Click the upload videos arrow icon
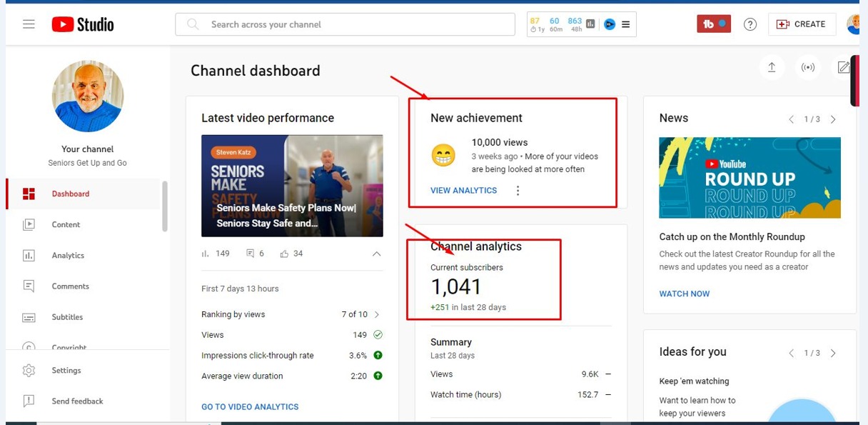 pos(772,67)
